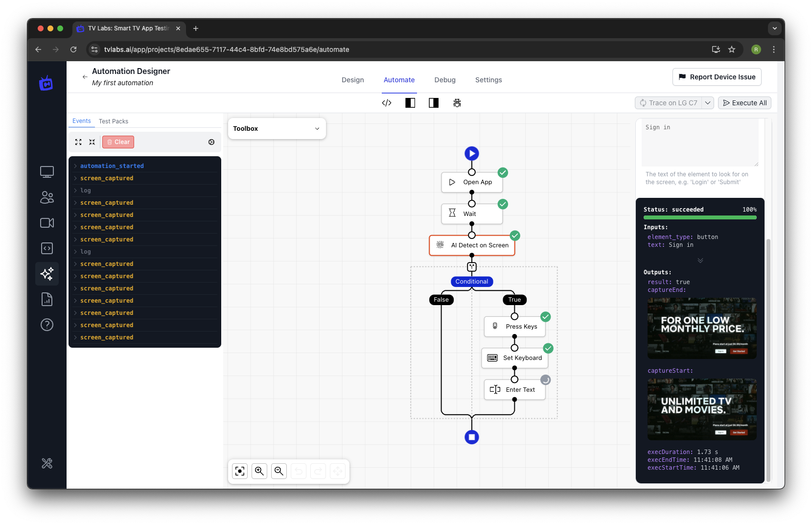Switch to the Debug tab
This screenshot has height=525, width=812.
444,80
